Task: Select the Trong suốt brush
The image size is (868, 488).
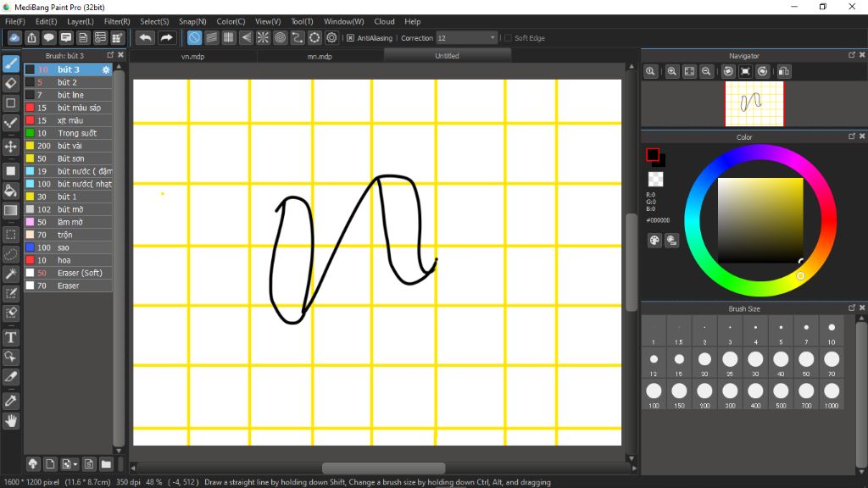Action: 68,133
